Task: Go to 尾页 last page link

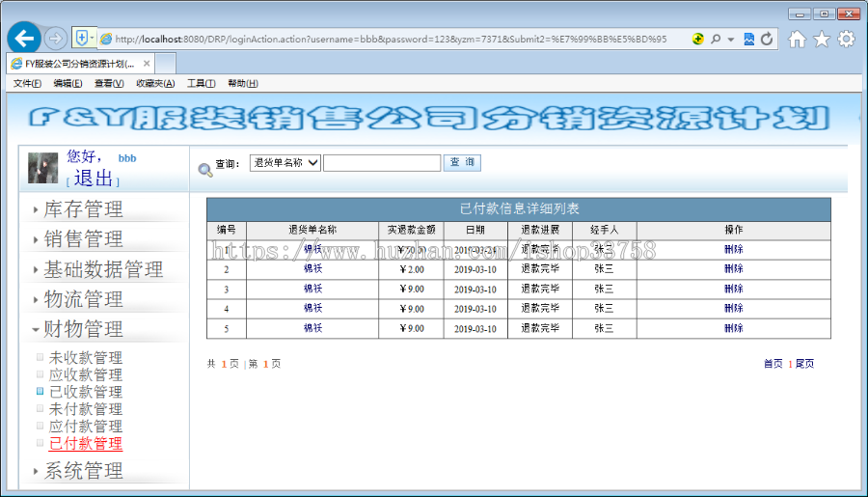Action: [x=804, y=364]
